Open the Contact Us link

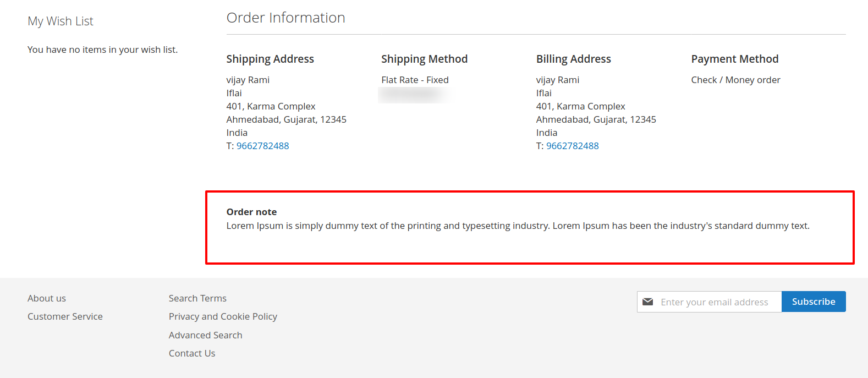click(192, 353)
